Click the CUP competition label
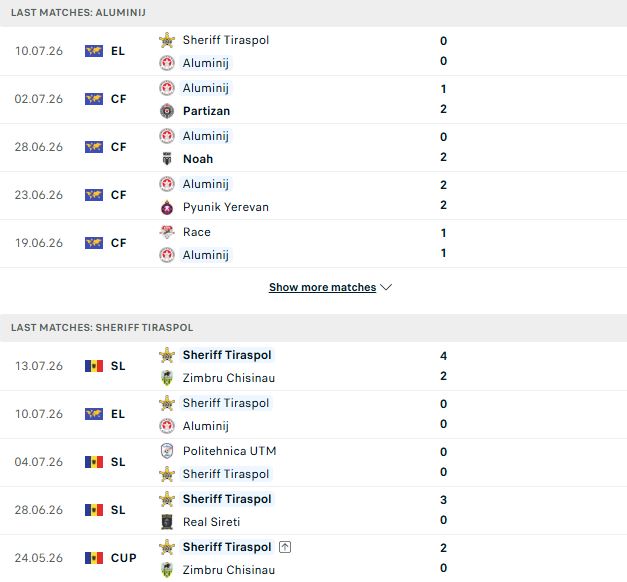Screen dimensions: 627x582 pyautogui.click(x=124, y=558)
